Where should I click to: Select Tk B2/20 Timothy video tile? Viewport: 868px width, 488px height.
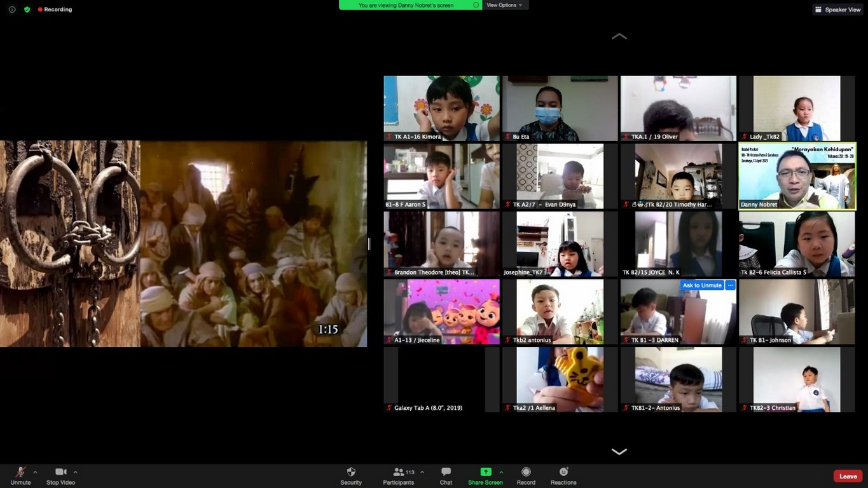click(679, 176)
